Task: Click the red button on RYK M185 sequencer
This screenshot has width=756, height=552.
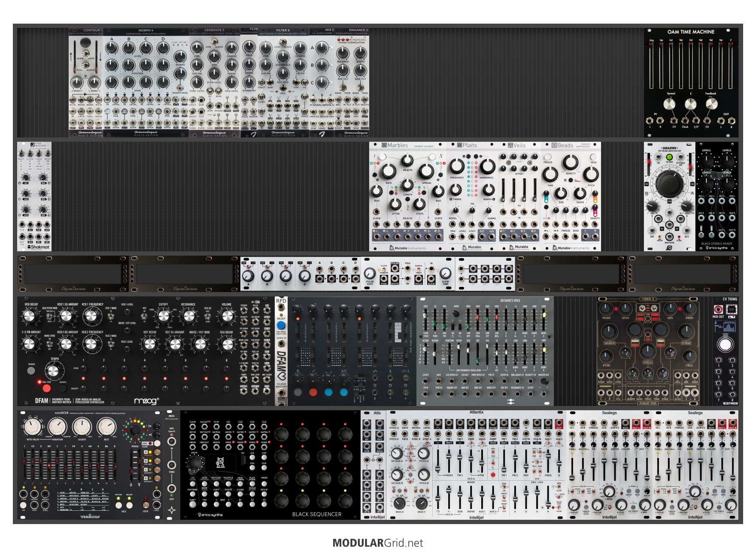Action: [313, 392]
